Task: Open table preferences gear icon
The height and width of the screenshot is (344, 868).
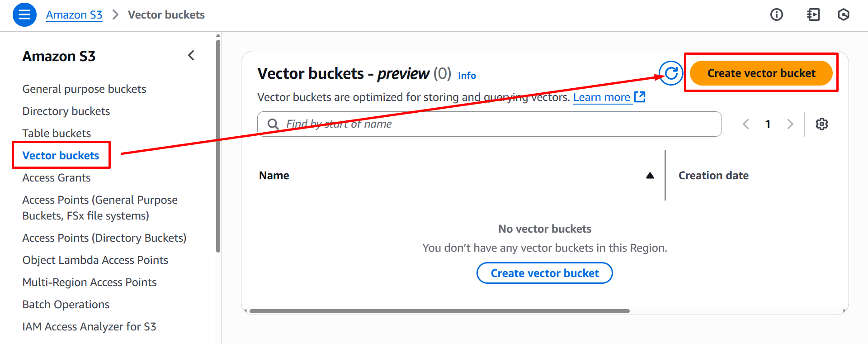Action: coord(821,124)
